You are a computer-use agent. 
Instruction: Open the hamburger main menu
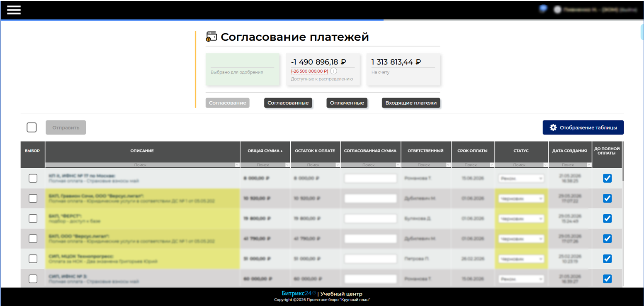tap(14, 10)
